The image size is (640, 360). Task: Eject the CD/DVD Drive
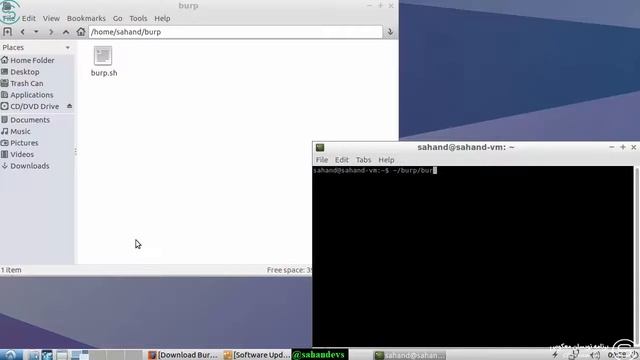[x=69, y=106]
